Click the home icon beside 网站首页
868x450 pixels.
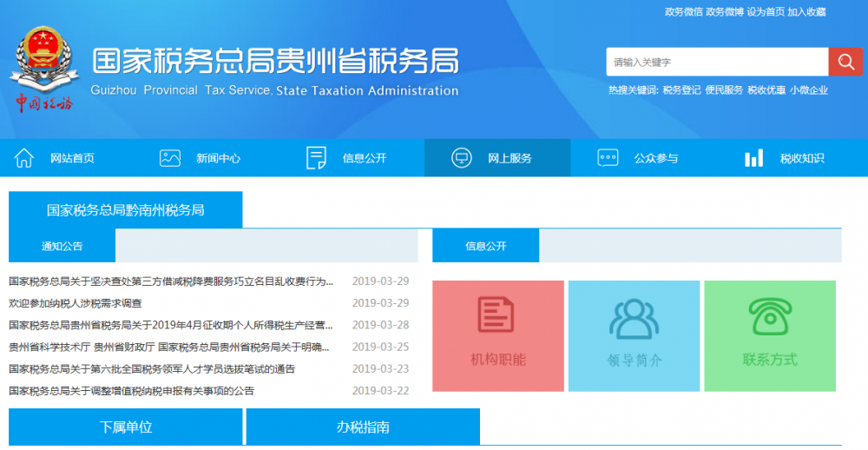[x=23, y=158]
